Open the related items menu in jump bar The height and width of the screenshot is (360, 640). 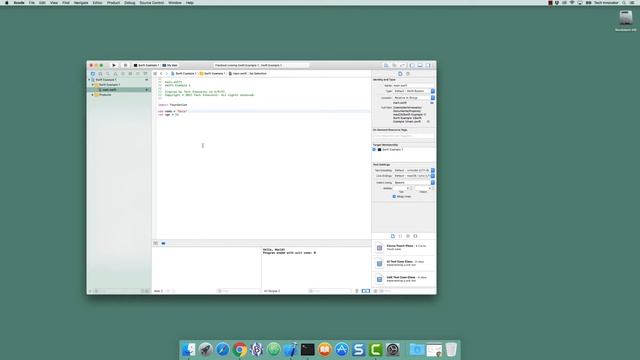point(155,73)
